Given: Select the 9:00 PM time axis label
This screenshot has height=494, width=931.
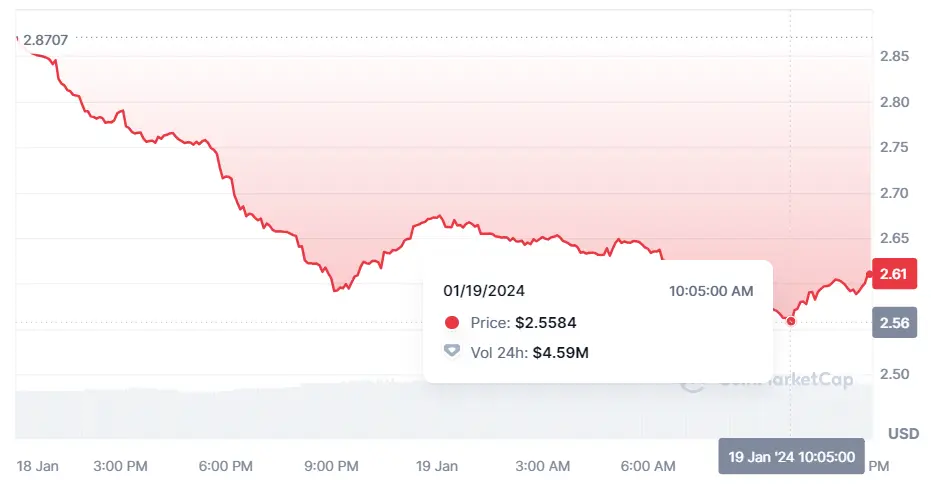Looking at the screenshot, I should point(331,466).
